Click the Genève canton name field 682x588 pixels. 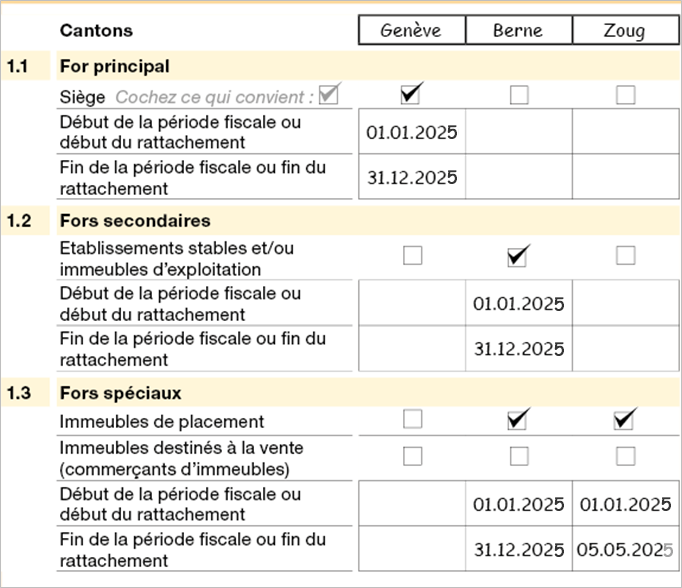point(412,30)
